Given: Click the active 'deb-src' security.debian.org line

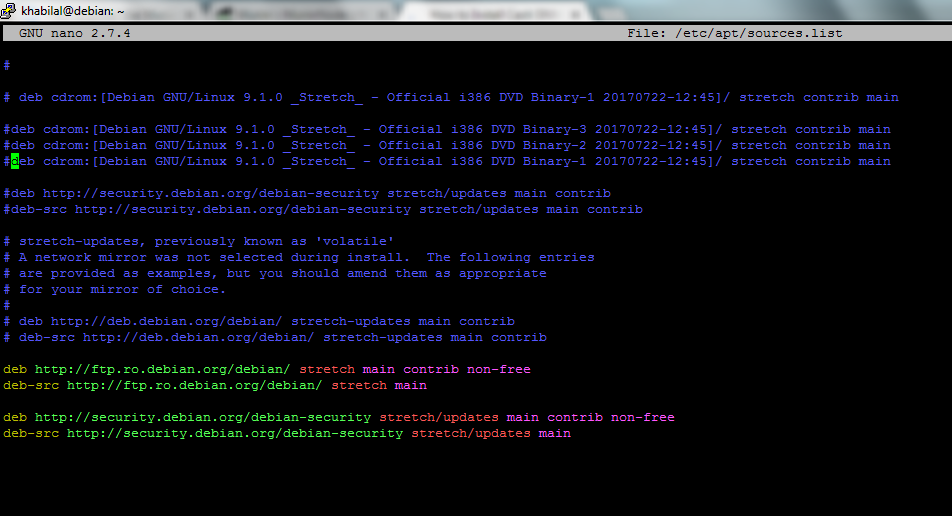Looking at the screenshot, I should [x=287, y=433].
